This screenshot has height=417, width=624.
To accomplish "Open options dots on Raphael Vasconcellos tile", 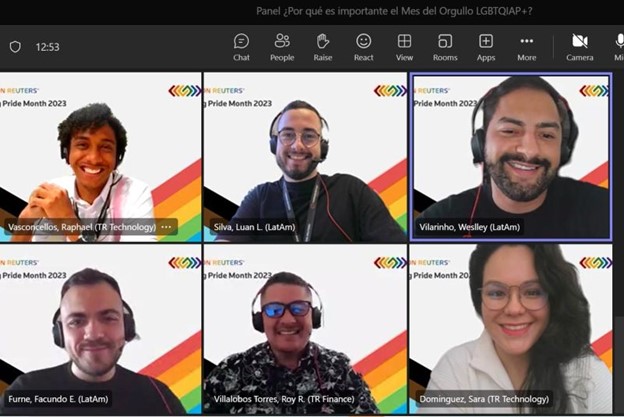I will point(166,227).
